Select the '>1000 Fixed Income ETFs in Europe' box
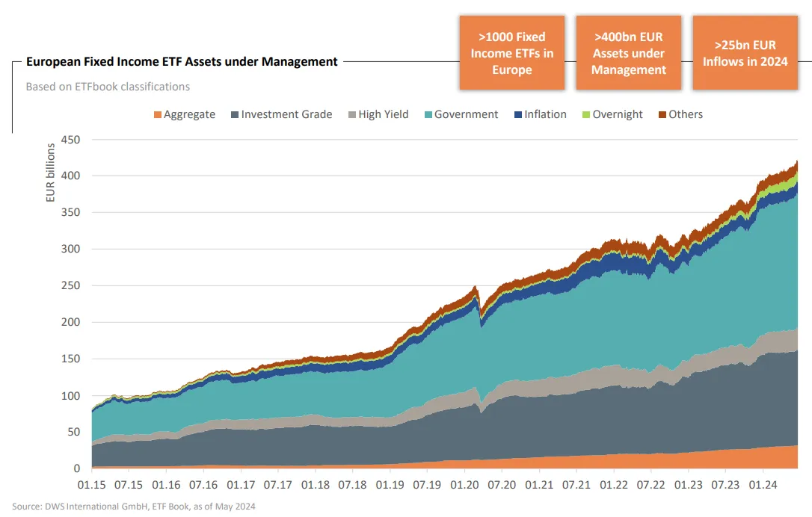812x517 pixels. (511, 53)
